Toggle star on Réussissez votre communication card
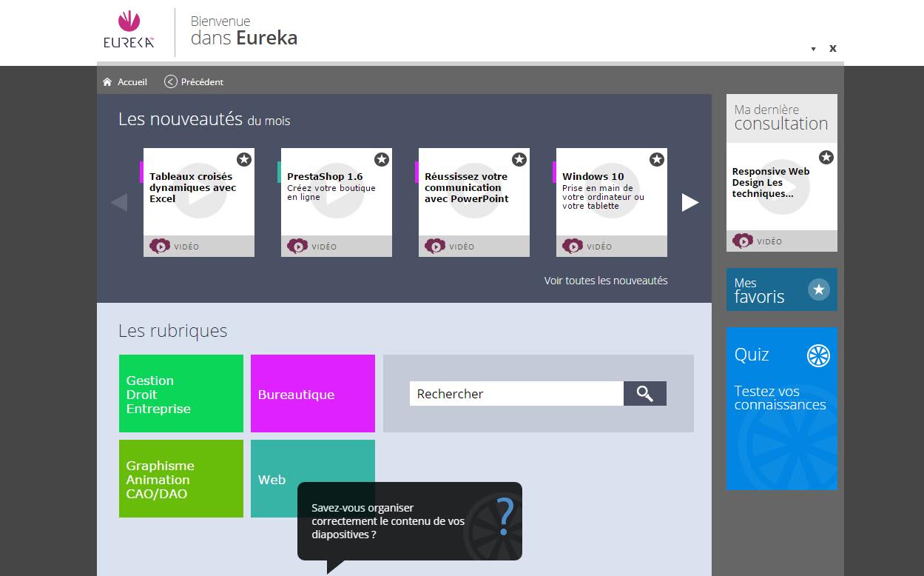This screenshot has width=924, height=576. pyautogui.click(x=519, y=159)
